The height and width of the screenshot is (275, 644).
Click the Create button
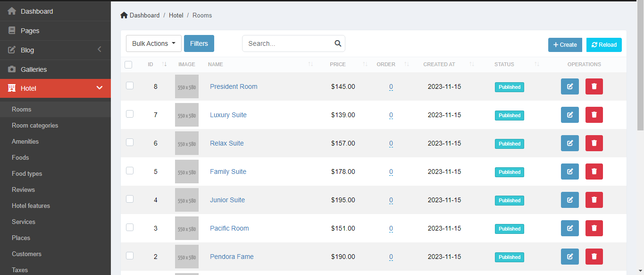[x=565, y=45]
